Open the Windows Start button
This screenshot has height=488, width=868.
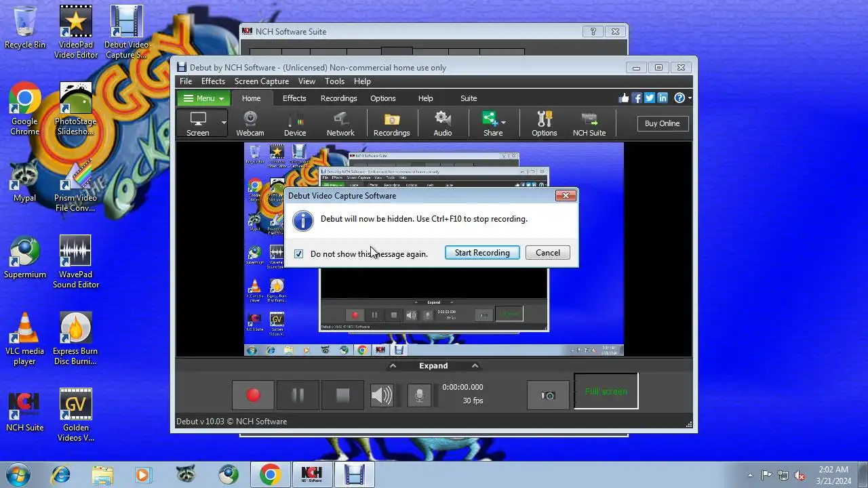[x=18, y=474]
